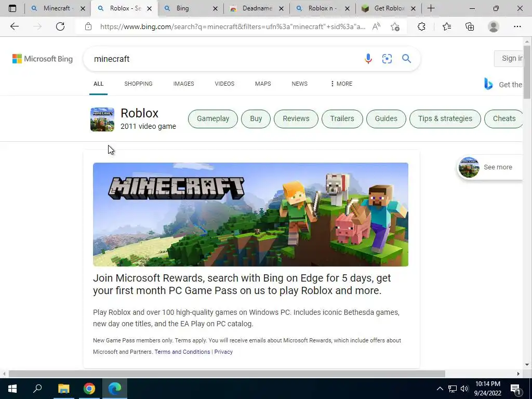Close the Roblox - Search tab
Viewport: 532px width, 399px height.
(149, 8)
